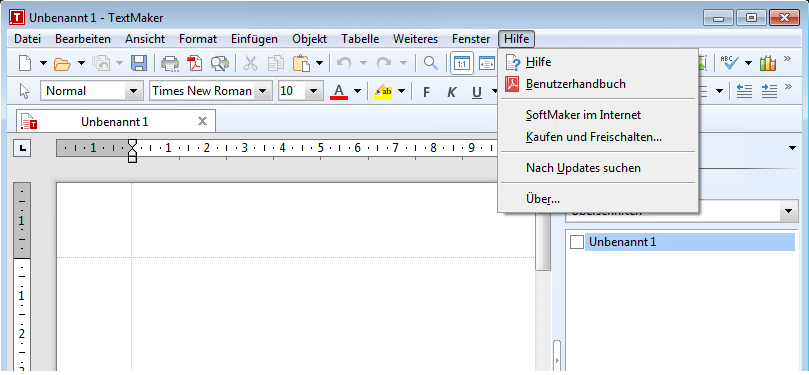Collapse the sidebar using the splitter arrow
809x375 pixels.
[x=557, y=360]
